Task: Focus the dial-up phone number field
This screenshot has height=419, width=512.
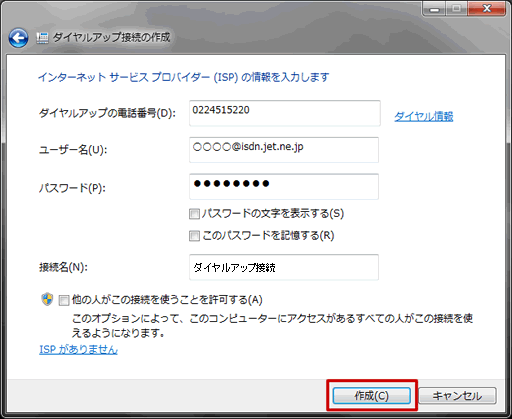Action: click(285, 113)
